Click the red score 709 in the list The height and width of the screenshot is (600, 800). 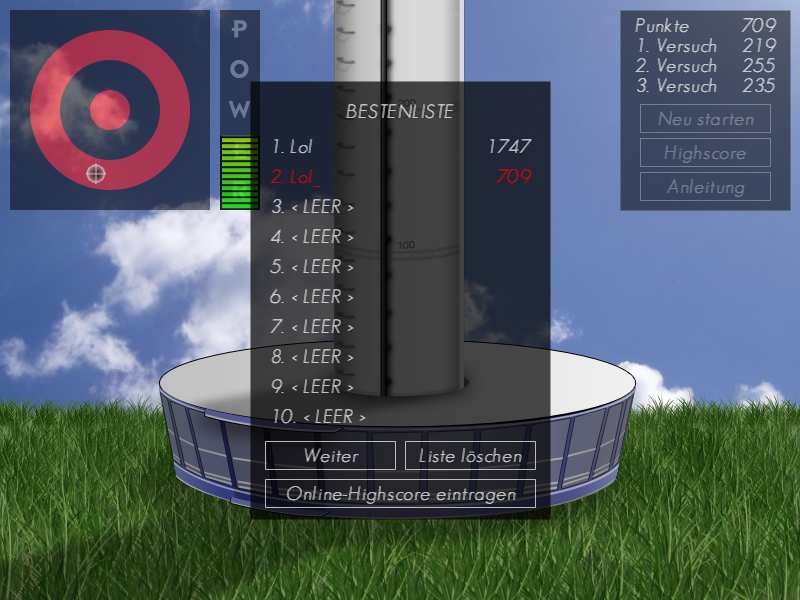click(513, 177)
